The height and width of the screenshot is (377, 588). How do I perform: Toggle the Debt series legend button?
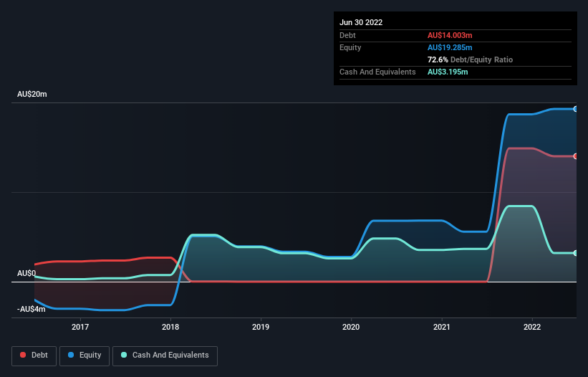[x=34, y=355]
